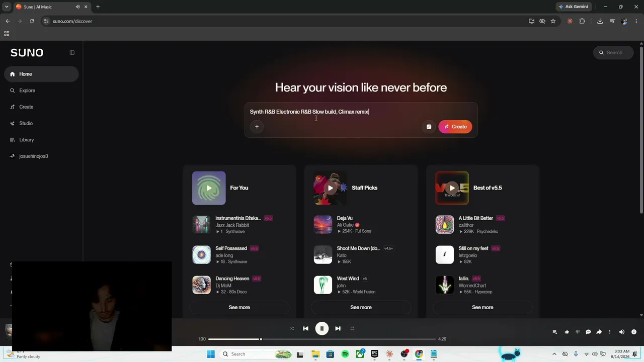Screen dimensions: 644x362
Task: Show hidden system tray icons
Action: pos(554,354)
